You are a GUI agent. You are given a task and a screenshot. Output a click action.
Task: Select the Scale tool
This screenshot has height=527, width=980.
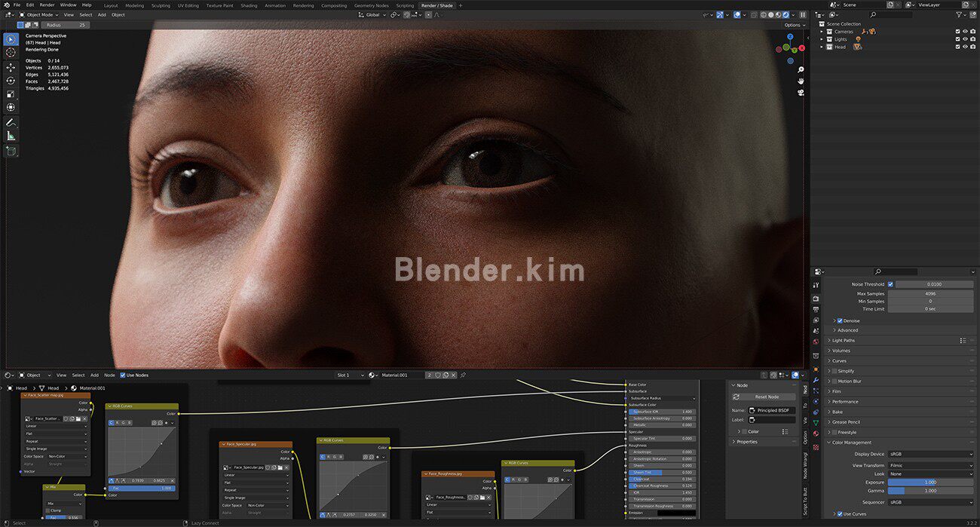11,94
